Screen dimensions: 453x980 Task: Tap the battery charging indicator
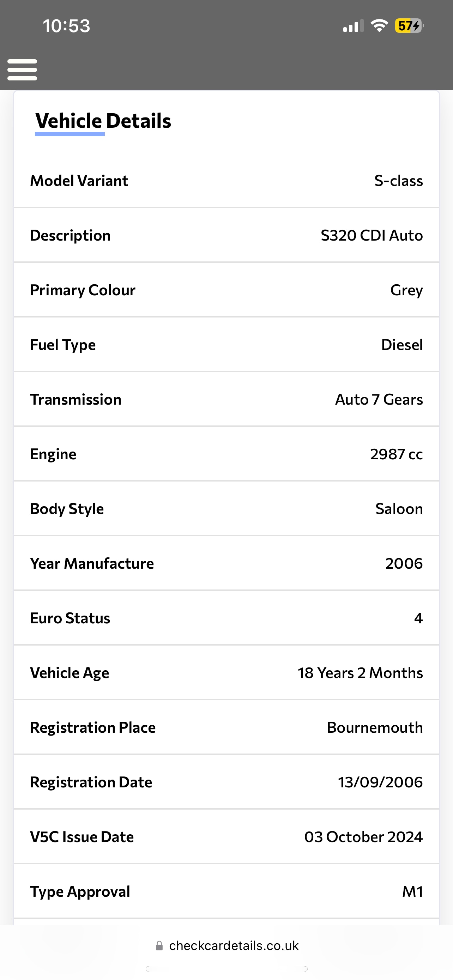tap(409, 26)
